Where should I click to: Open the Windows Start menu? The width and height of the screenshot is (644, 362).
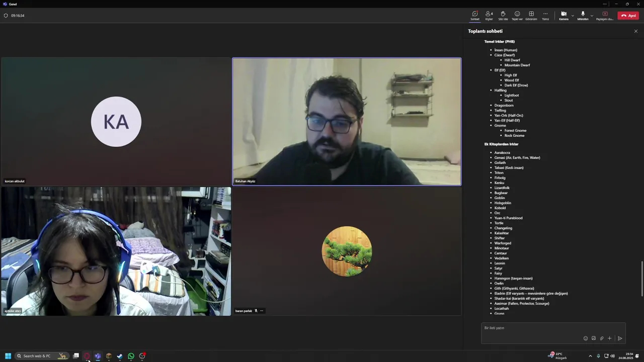tap(8, 356)
